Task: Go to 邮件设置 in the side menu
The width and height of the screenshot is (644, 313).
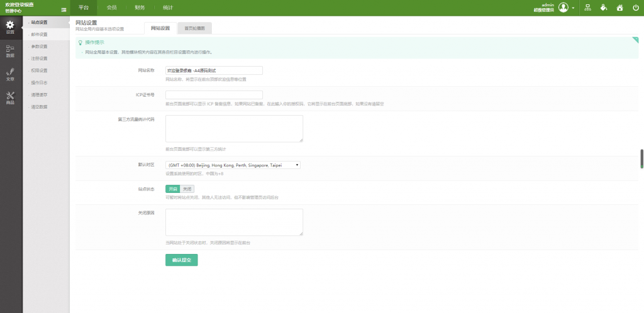Action: point(40,34)
